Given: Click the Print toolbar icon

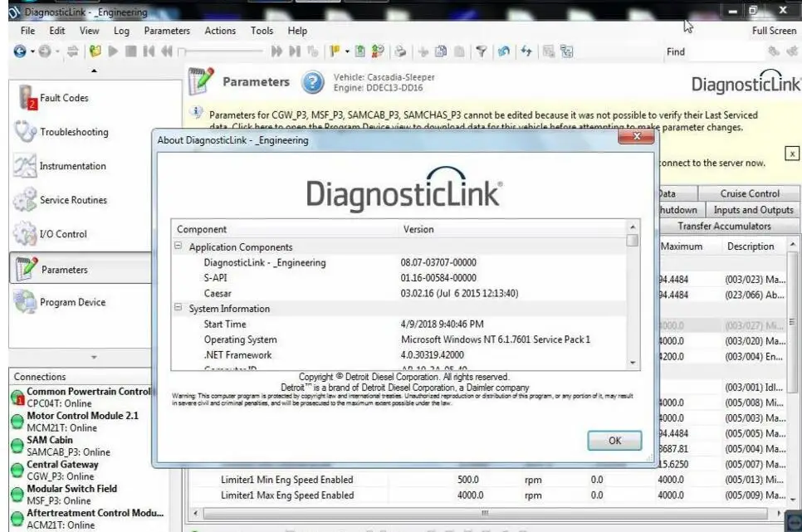Looking at the screenshot, I should tap(400, 51).
